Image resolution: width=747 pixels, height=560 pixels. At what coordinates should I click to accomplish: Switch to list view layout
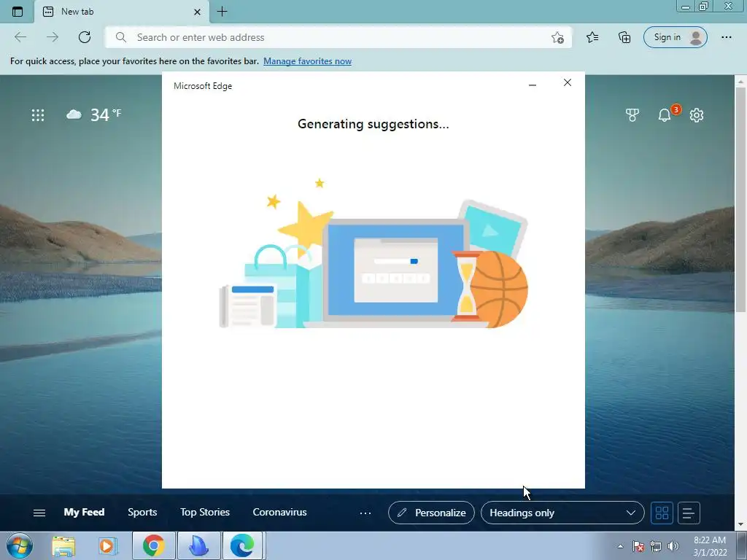coord(689,513)
